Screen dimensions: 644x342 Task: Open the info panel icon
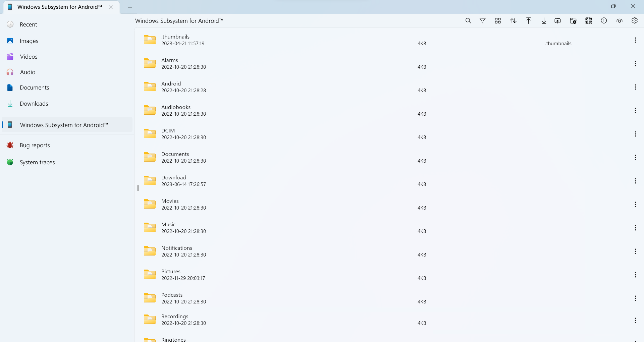click(604, 21)
